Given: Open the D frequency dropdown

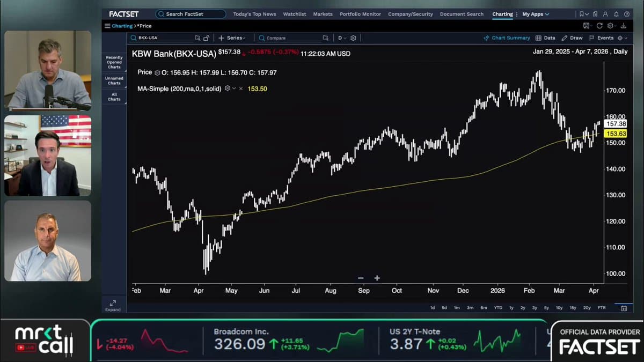Looking at the screenshot, I should [340, 38].
